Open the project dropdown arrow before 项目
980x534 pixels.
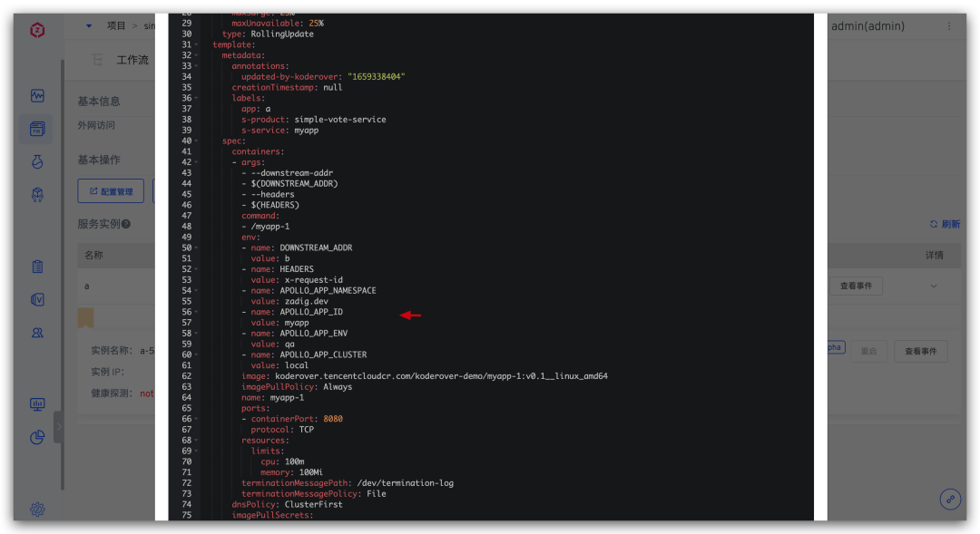pyautogui.click(x=89, y=26)
